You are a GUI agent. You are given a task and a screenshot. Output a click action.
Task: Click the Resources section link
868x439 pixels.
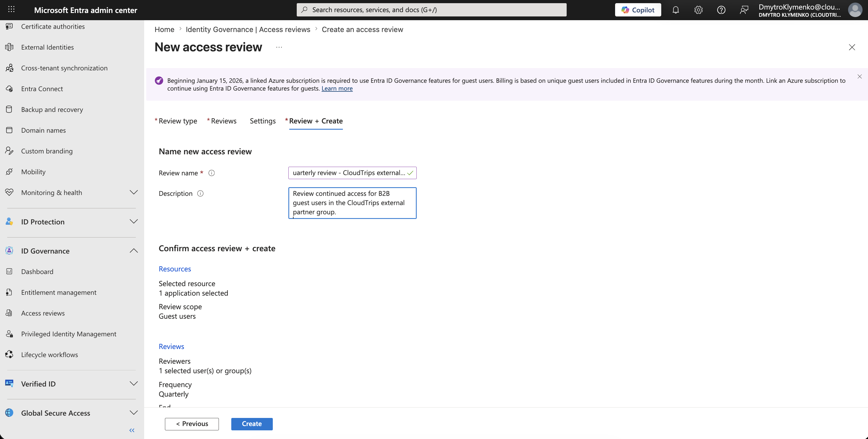tap(175, 269)
